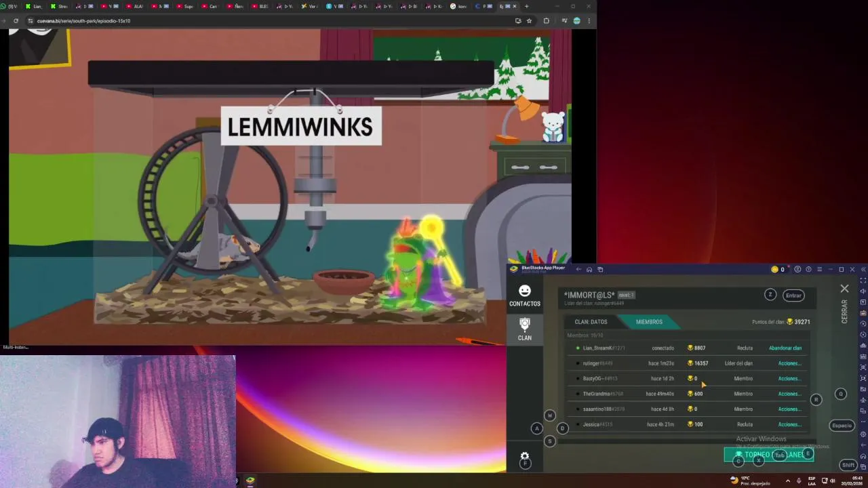
Task: Click the webcam overlay thumbnail
Action: tap(118, 420)
